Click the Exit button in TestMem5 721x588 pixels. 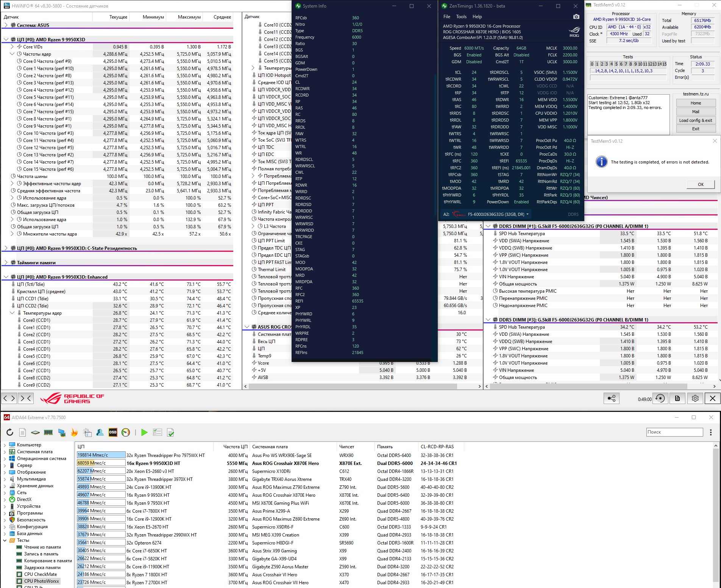click(696, 129)
